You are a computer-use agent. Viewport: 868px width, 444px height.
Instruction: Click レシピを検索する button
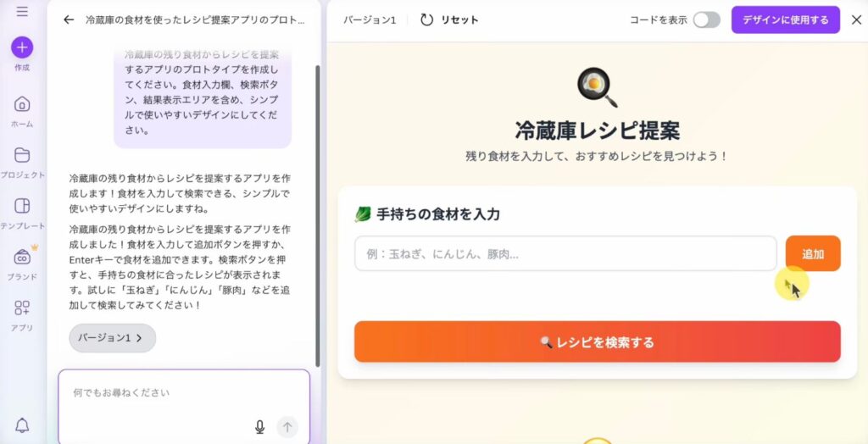[x=598, y=341]
